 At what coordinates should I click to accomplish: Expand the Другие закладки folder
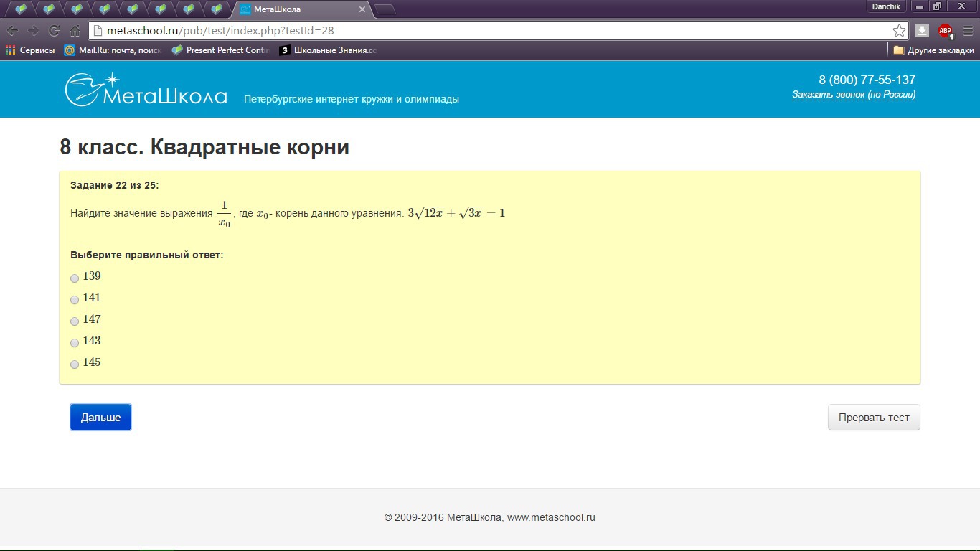(x=933, y=50)
